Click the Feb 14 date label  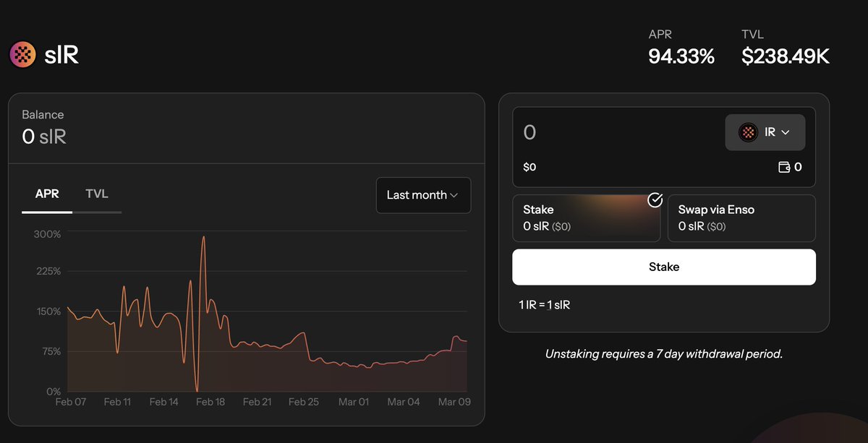163,402
